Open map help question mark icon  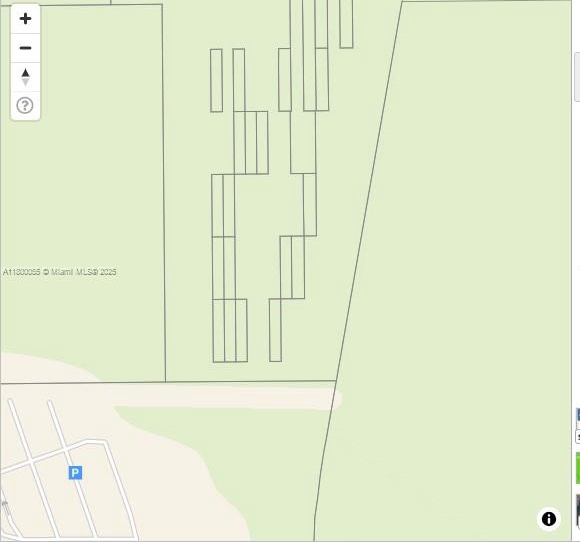(25, 105)
